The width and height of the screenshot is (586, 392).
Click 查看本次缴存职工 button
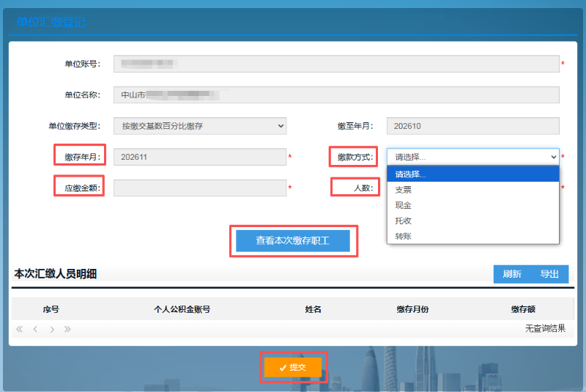coord(293,240)
